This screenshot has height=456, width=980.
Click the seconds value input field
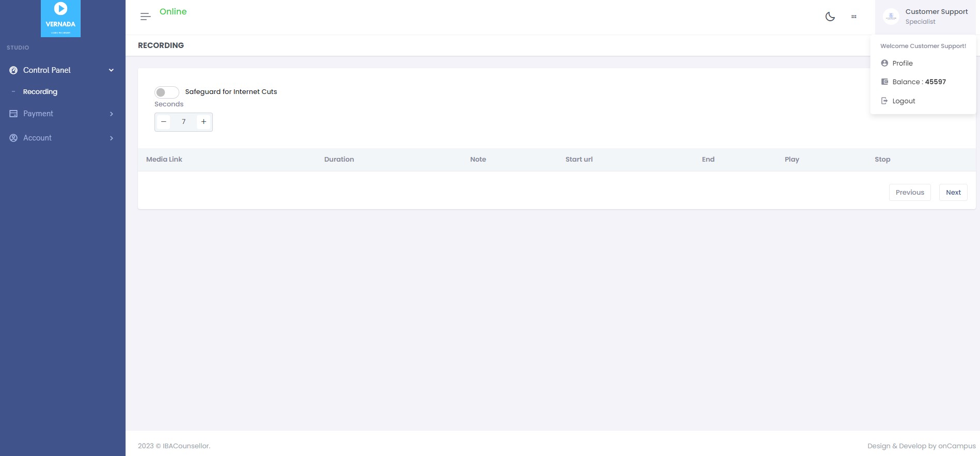(183, 122)
